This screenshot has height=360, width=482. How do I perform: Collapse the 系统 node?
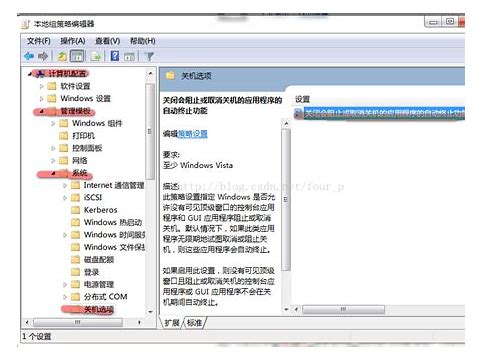click(x=53, y=173)
